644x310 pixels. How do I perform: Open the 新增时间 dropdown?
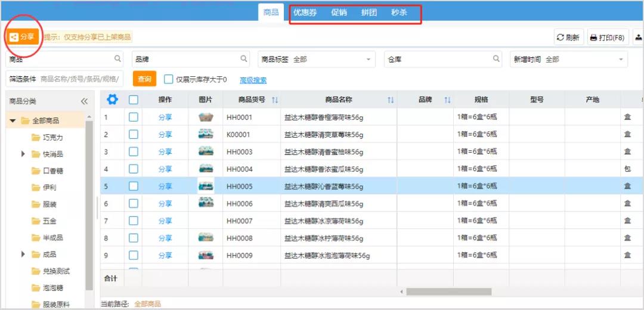click(x=569, y=60)
